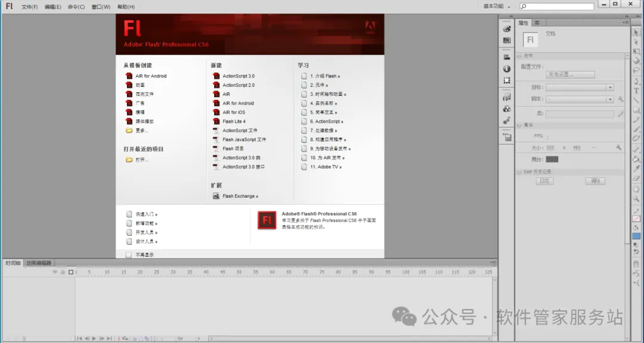Select the Lasso tool

pyautogui.click(x=636, y=70)
